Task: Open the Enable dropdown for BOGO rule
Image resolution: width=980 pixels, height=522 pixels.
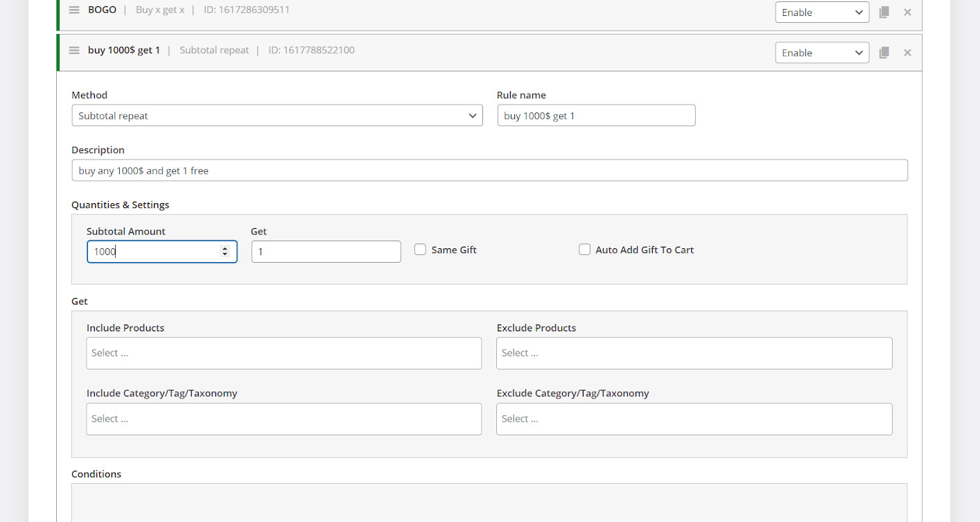Action: (x=821, y=12)
